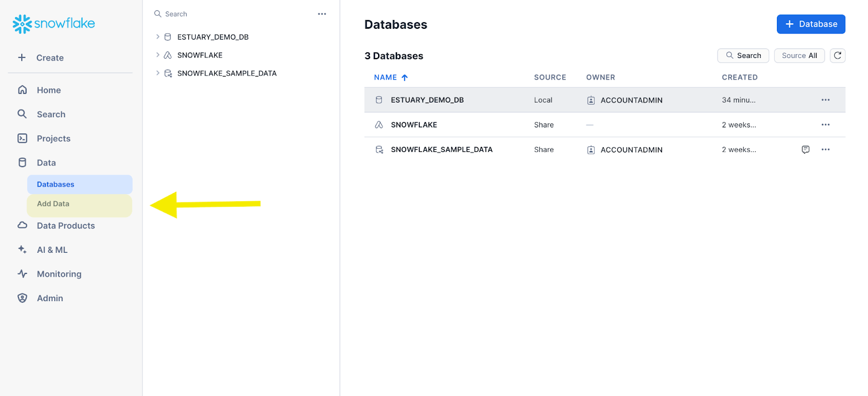Screen dimensions: 868x396
Task: Open ESTUARY_DEMO_DB row in the table
Action: (605, 100)
